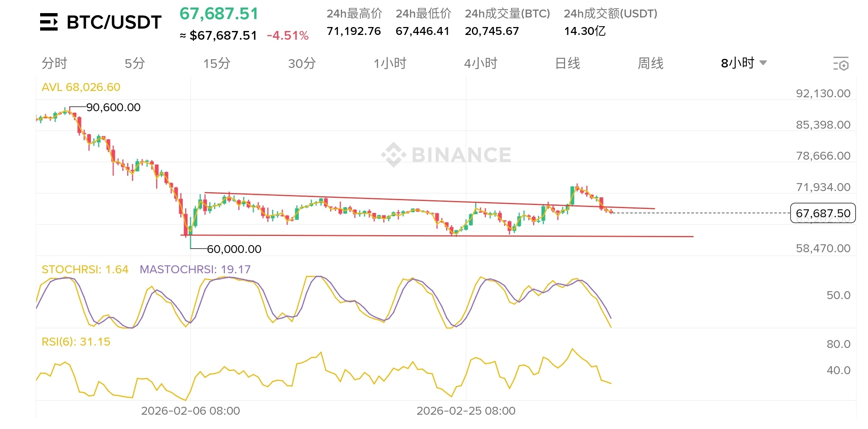
Task: Click the AVL 68,026.60 label
Action: coord(81,87)
